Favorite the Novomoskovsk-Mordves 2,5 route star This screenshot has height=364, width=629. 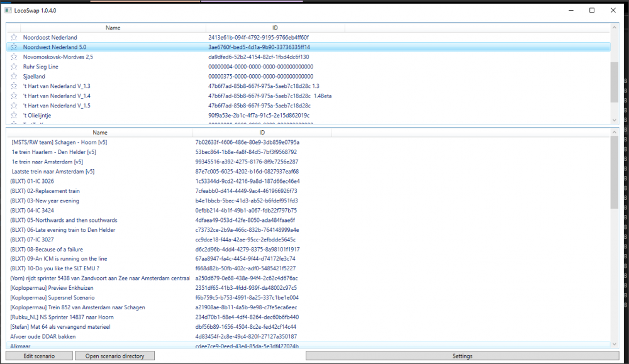point(14,57)
